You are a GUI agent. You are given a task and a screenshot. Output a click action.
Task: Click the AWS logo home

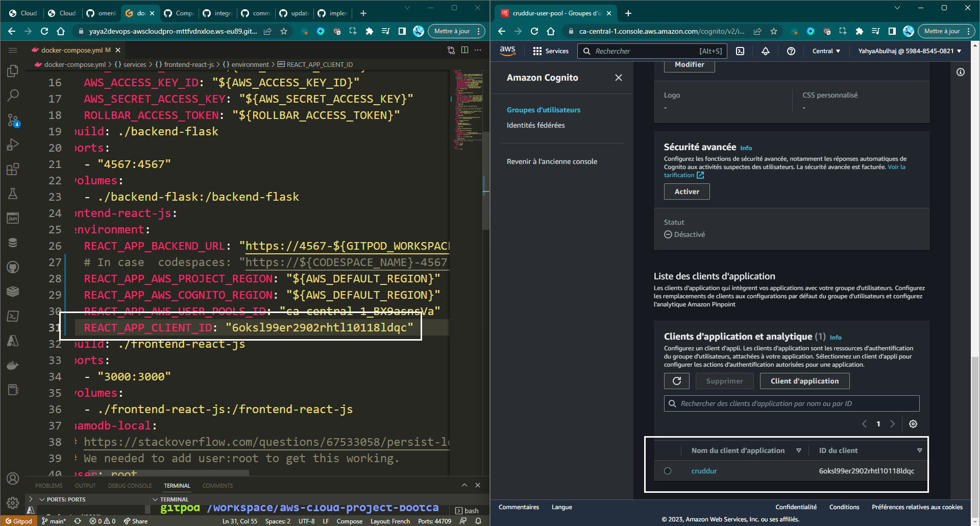tap(507, 51)
